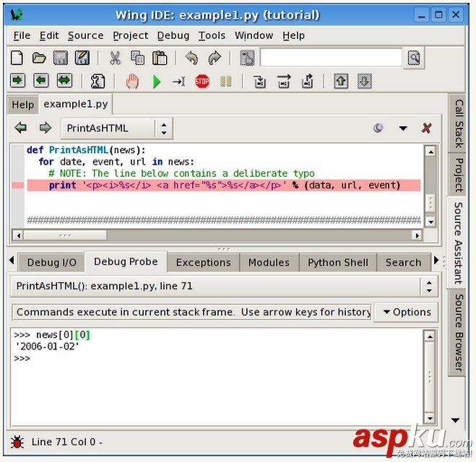Click the Help tab in the editor
Image resolution: width=476 pixels, height=462 pixels.
(x=22, y=105)
